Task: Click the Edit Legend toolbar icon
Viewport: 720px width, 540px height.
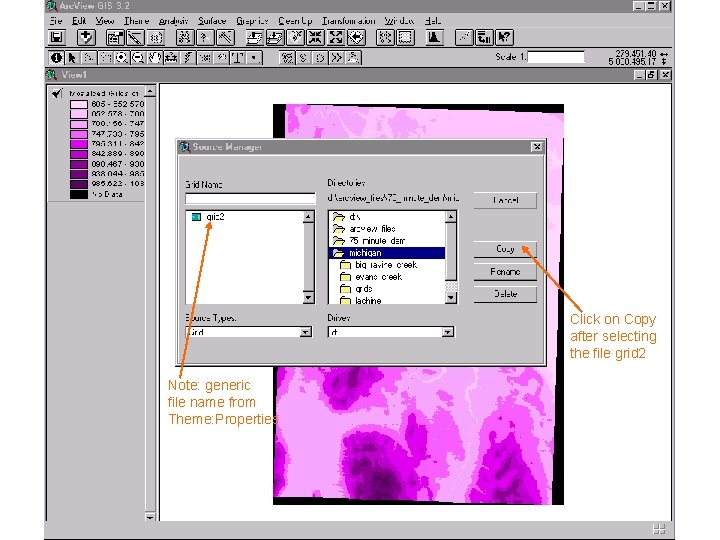Action: point(135,37)
